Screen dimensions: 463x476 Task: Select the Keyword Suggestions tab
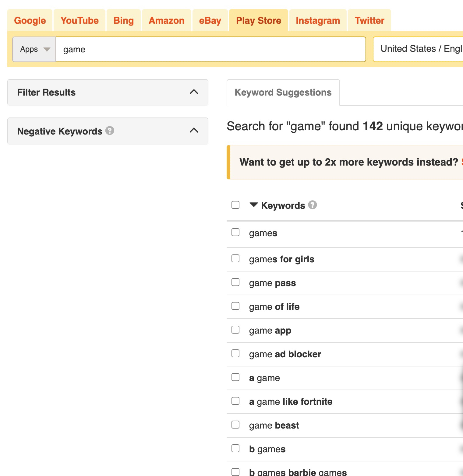[x=283, y=93]
